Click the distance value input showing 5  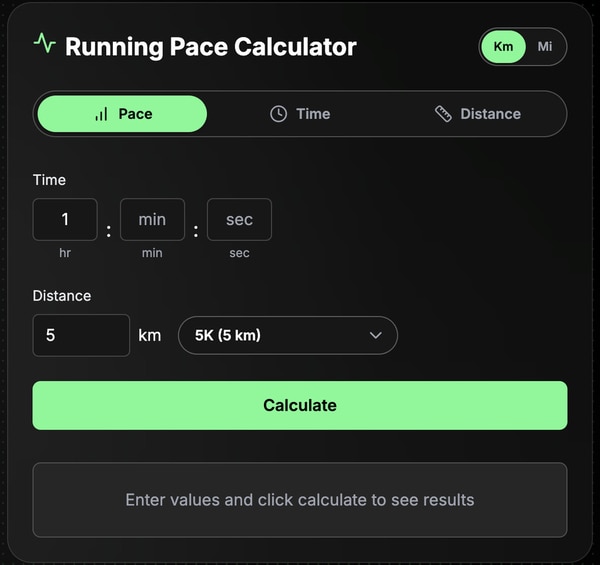(x=81, y=336)
